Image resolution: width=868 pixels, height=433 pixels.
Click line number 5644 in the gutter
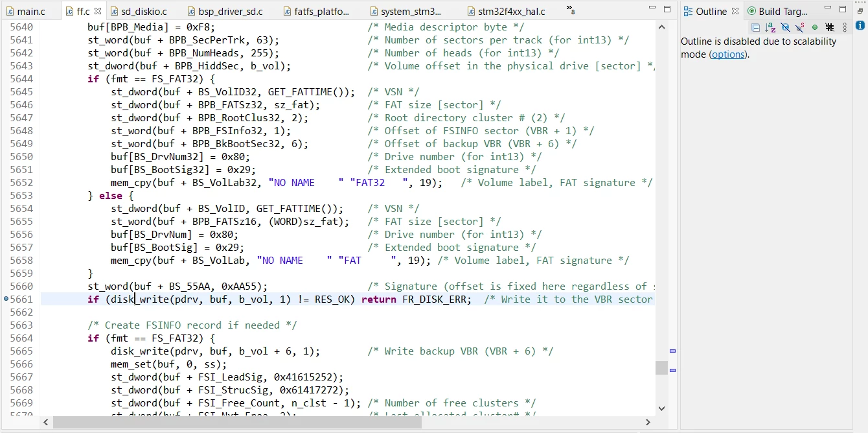[21, 78]
